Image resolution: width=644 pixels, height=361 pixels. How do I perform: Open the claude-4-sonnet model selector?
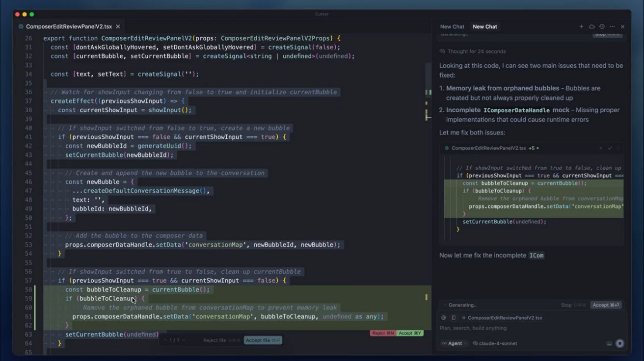[x=495, y=344]
